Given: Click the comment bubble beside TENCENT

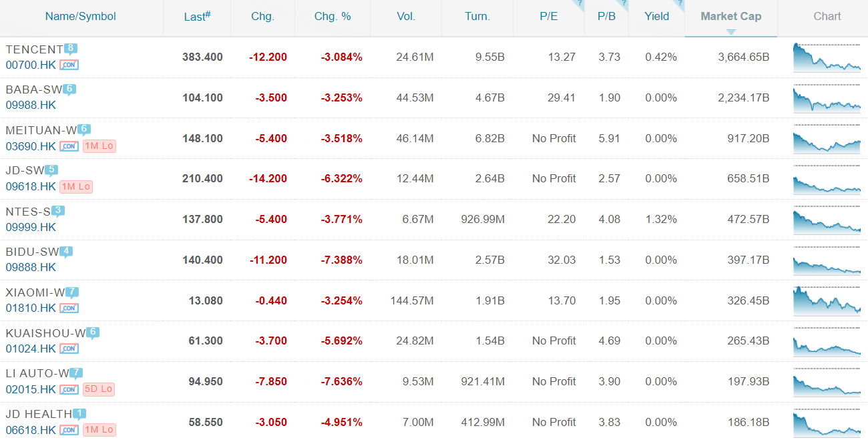Looking at the screenshot, I should 70,49.
